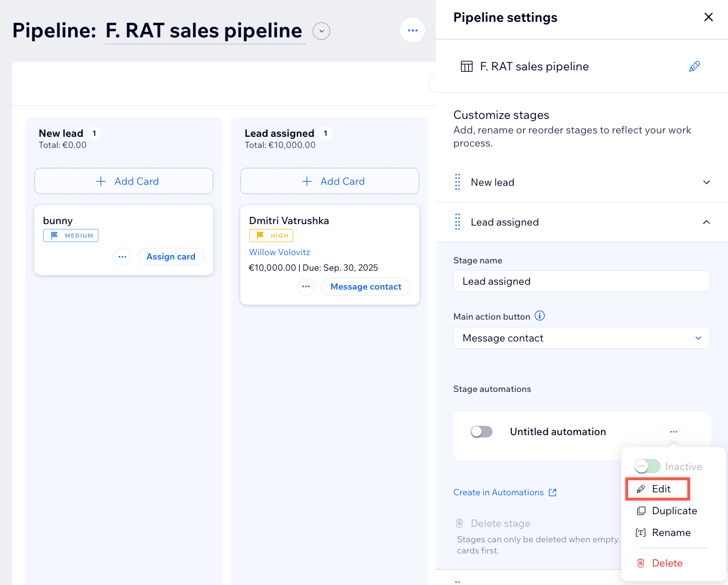
Task: Select Duplicate from the automation menu
Action: (x=674, y=511)
